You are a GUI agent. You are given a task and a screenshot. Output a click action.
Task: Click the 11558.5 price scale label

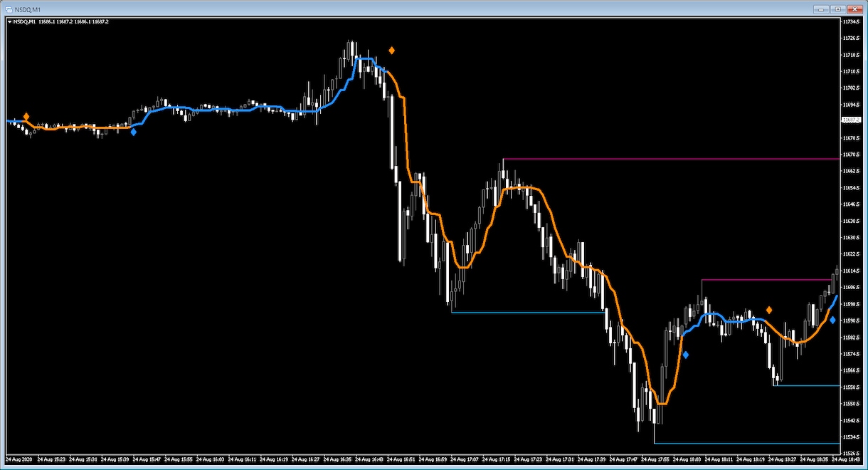[x=851, y=387]
